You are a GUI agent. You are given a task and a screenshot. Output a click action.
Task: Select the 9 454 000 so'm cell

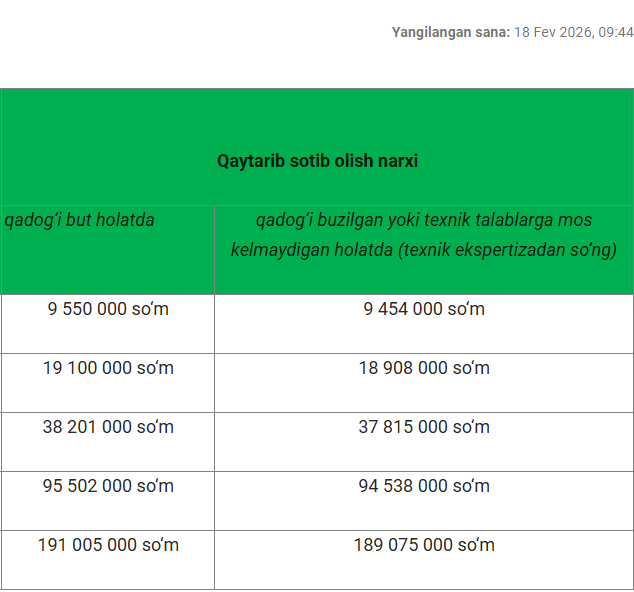pos(423,309)
